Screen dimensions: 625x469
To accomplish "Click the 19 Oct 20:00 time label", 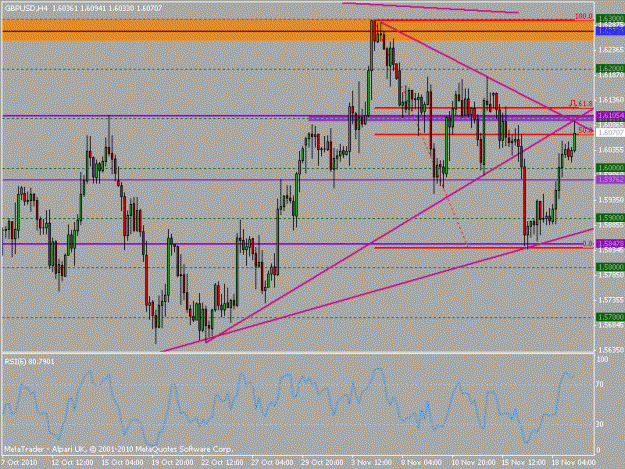I will (x=172, y=463).
